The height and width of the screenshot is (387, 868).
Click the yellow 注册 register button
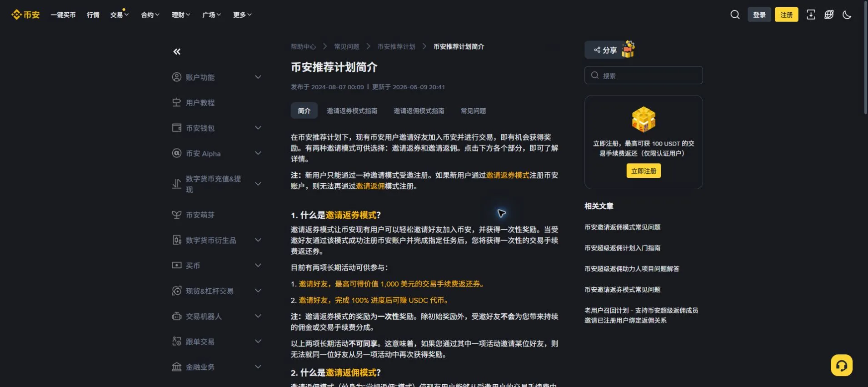[x=787, y=15]
